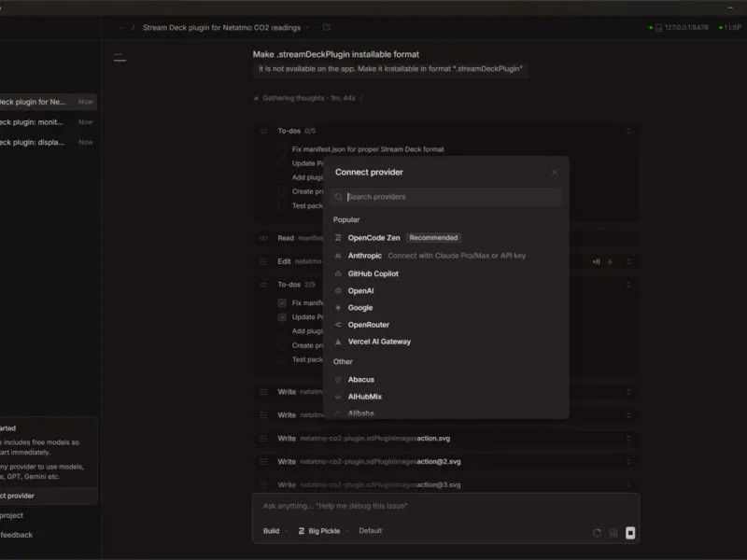
Task: Open the Default variant dropdown
Action: [370, 530]
